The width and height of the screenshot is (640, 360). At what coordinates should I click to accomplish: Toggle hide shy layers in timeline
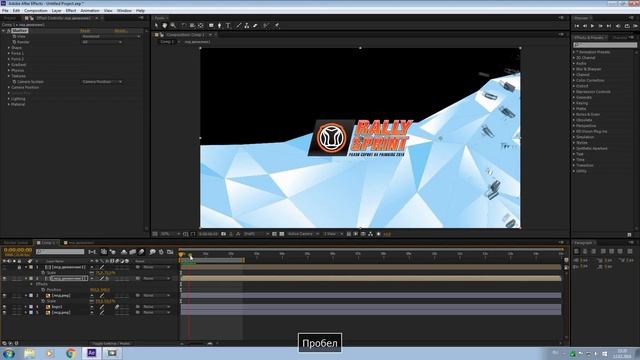pos(124,252)
